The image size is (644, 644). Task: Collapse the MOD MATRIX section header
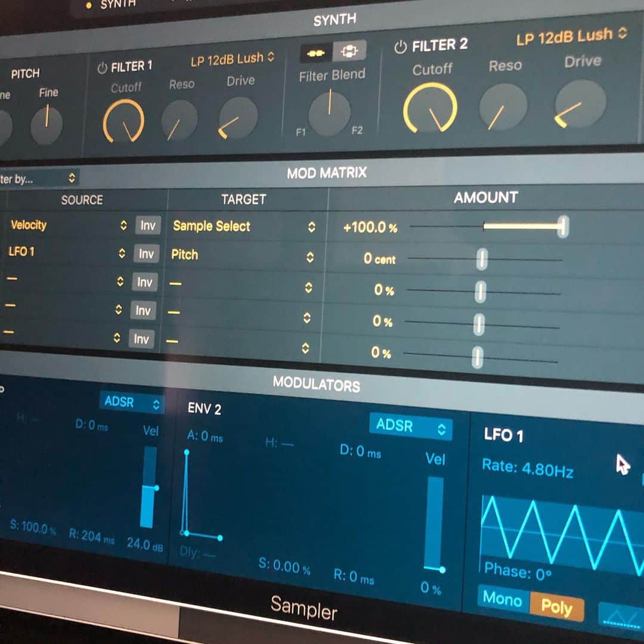327,173
